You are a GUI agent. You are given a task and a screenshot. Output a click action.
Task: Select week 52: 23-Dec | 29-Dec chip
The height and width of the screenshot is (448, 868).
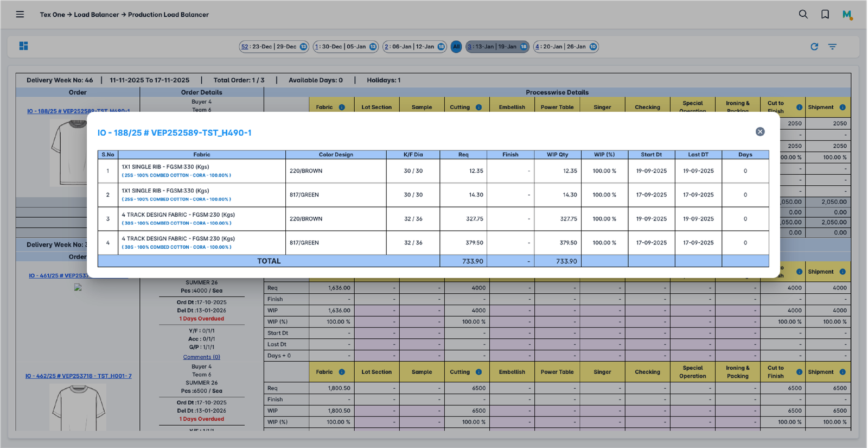(x=274, y=47)
